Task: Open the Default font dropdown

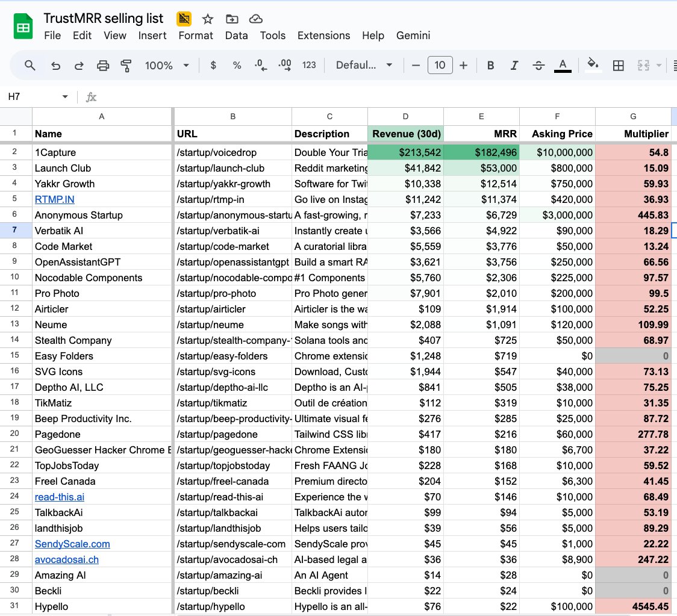Action: click(x=363, y=65)
